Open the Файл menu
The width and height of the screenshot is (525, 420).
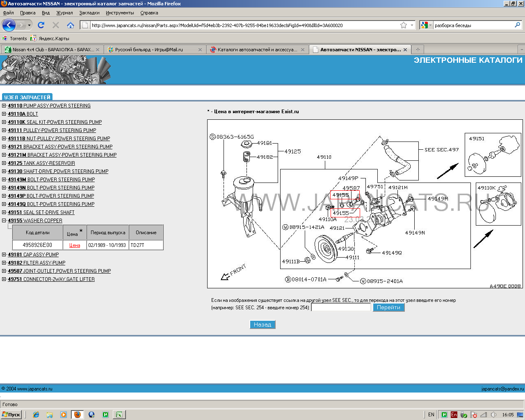(x=8, y=13)
